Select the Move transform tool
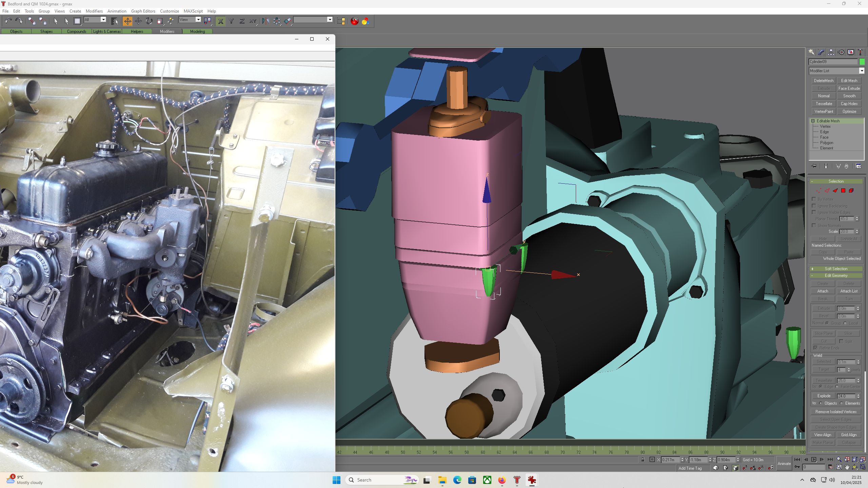 [127, 21]
